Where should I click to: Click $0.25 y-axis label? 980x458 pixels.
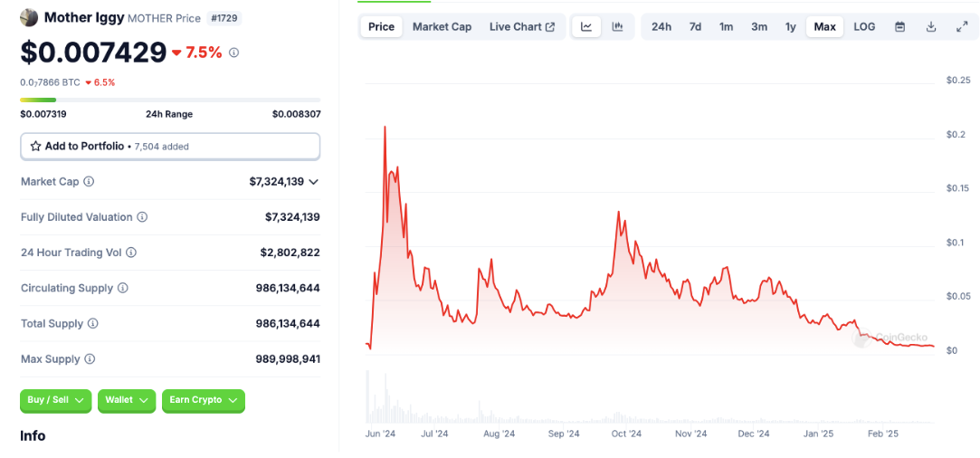(958, 80)
